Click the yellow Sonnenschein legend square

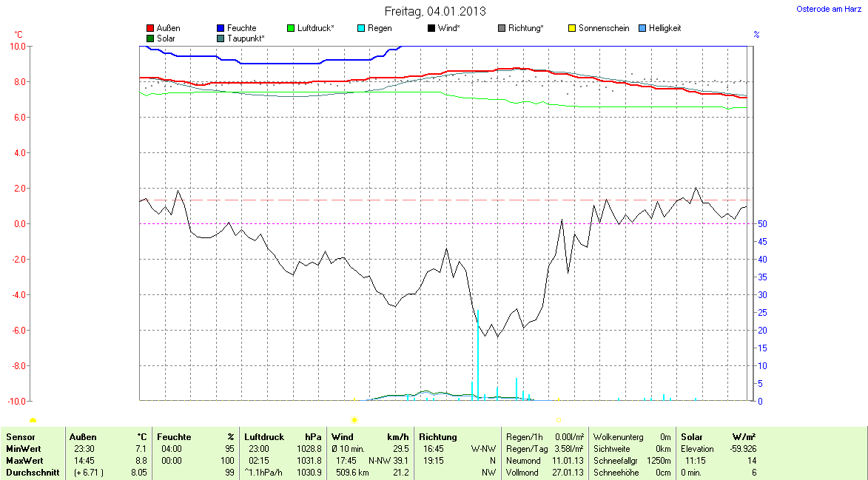(572, 28)
